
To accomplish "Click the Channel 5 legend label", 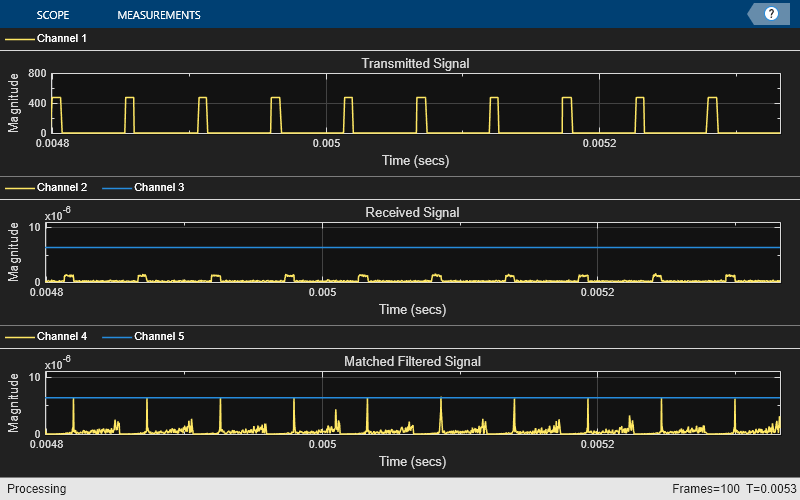I will tap(158, 336).
